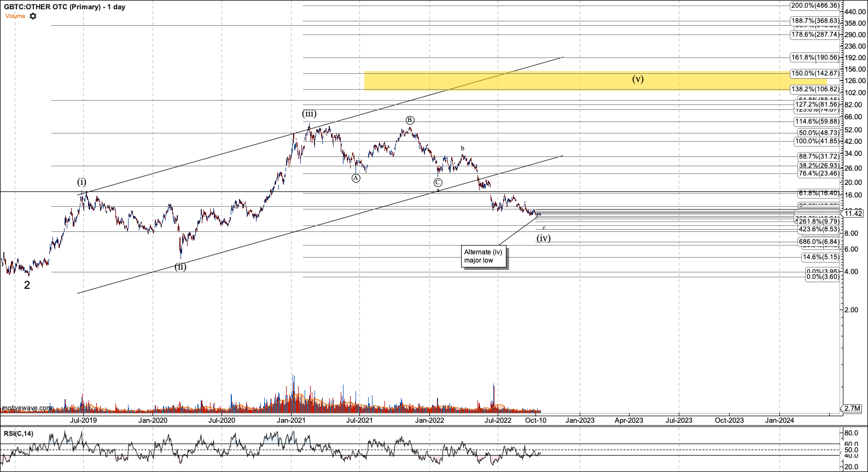Click the 61.8%(16.40) Fibonacci label
This screenshot has width=868, height=472.
(x=819, y=193)
